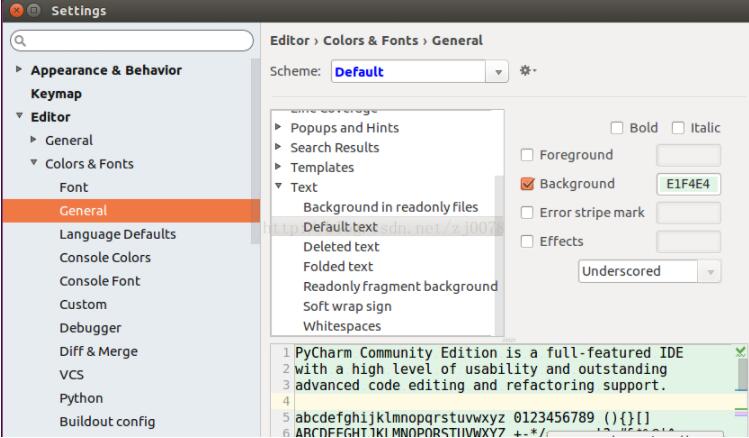Image resolution: width=749 pixels, height=438 pixels.
Task: Uncheck the Background checkbox
Action: click(528, 184)
